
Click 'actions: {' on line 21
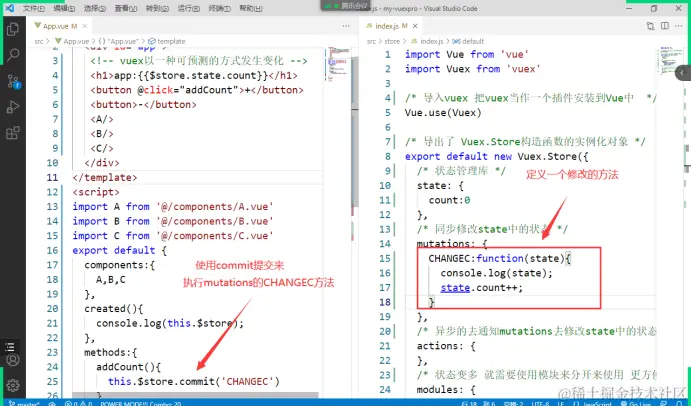click(x=446, y=346)
